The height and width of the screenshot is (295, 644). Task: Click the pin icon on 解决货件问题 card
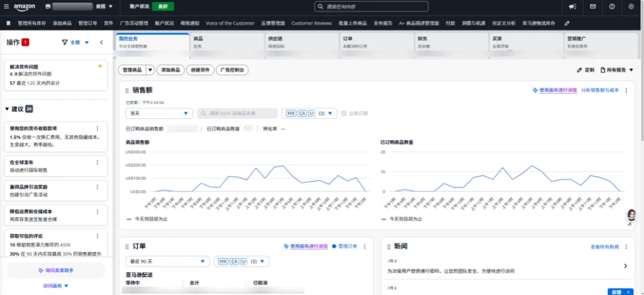tap(100, 66)
